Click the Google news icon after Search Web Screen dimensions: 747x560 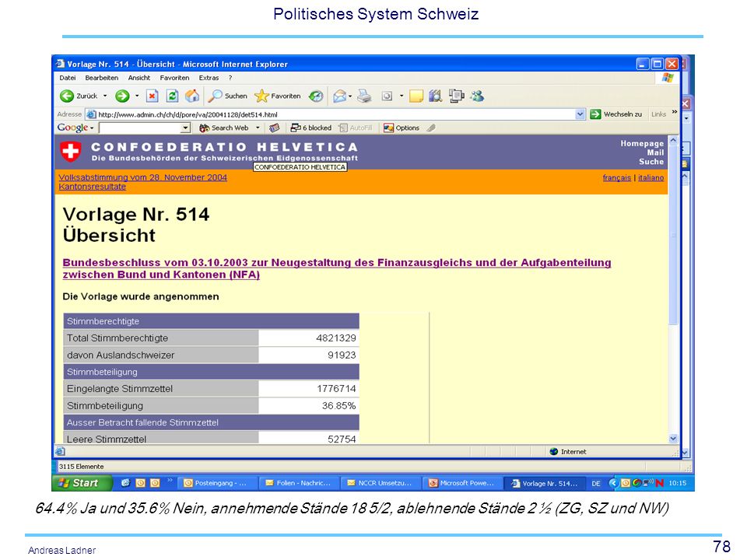click(274, 128)
